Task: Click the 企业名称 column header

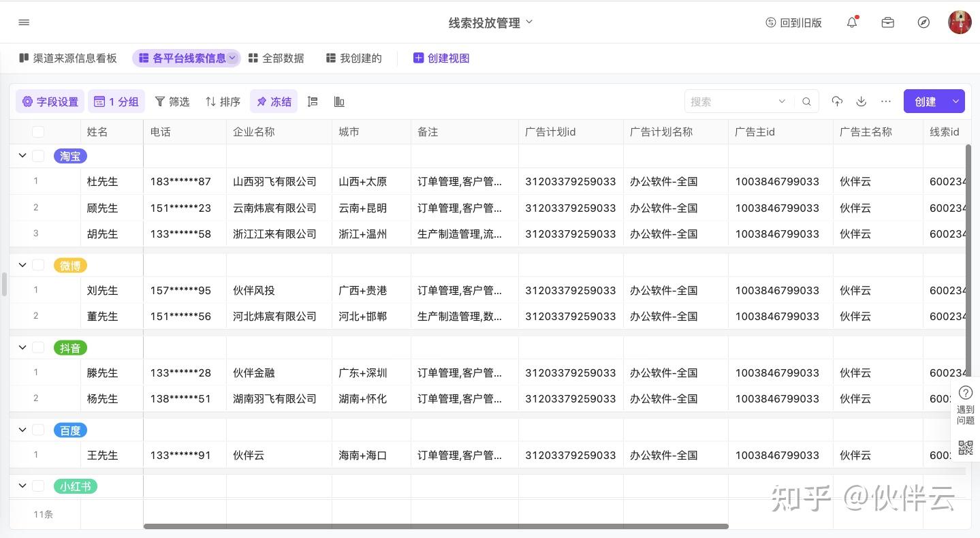Action: click(279, 132)
